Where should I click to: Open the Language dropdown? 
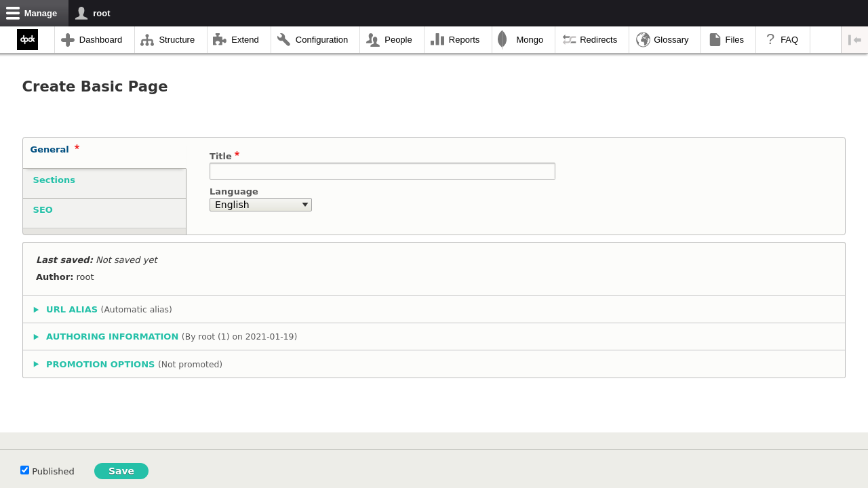(x=260, y=205)
